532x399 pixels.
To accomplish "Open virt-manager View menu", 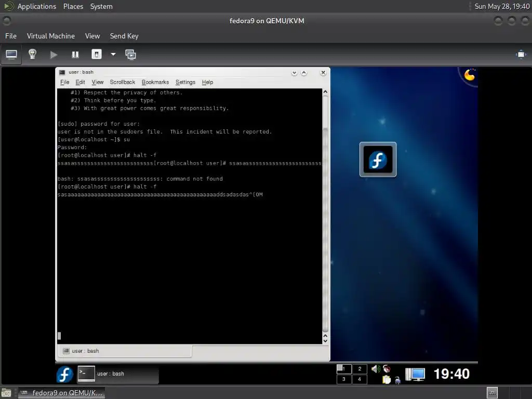I will [x=92, y=36].
